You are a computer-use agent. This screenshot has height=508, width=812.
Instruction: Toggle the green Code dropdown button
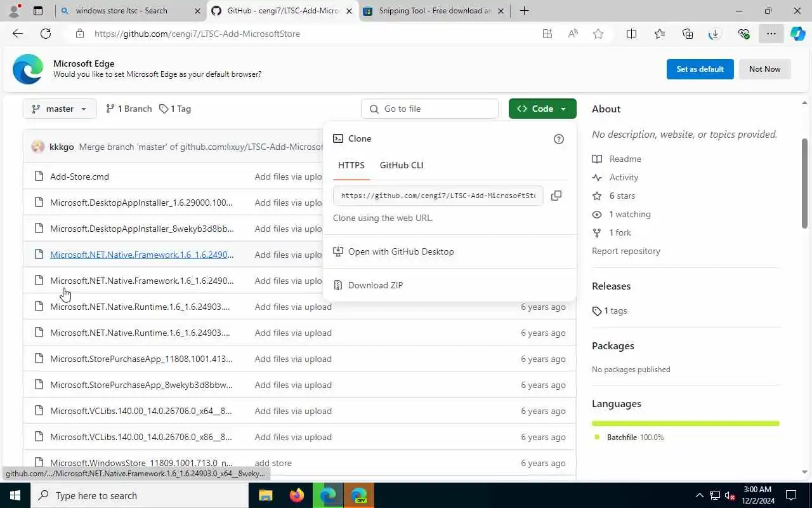tap(542, 109)
